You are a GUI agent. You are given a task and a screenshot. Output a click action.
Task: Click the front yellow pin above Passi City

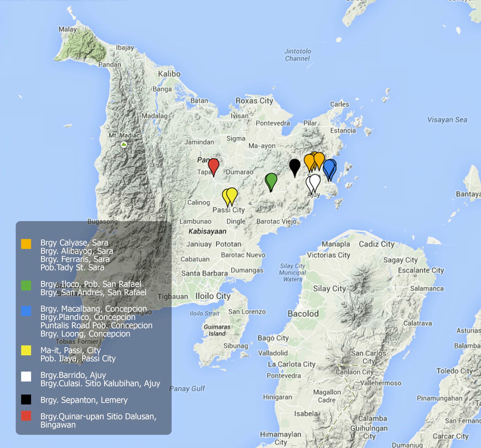click(232, 194)
